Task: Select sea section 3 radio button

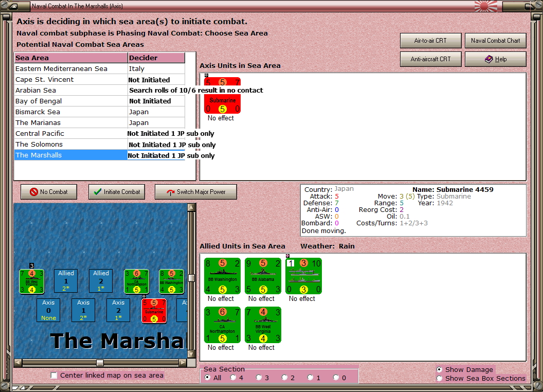Action: 259,378
